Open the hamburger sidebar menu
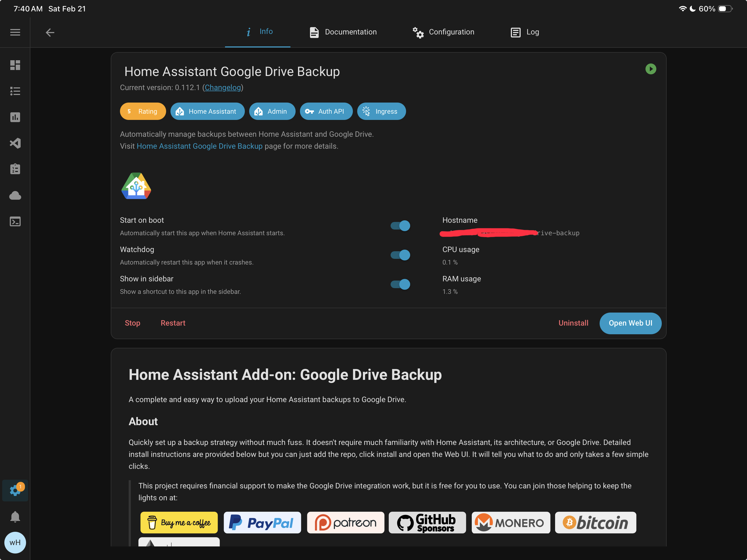This screenshot has height=560, width=747. [15, 32]
